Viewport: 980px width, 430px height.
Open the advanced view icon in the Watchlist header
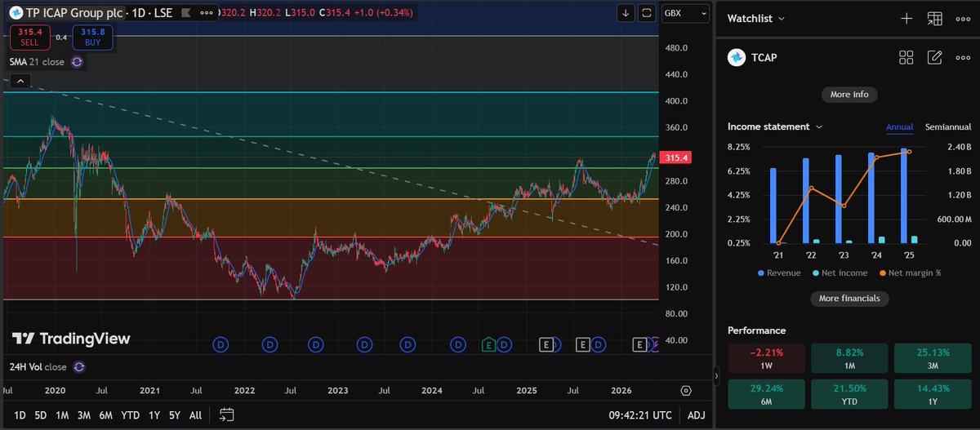(935, 18)
